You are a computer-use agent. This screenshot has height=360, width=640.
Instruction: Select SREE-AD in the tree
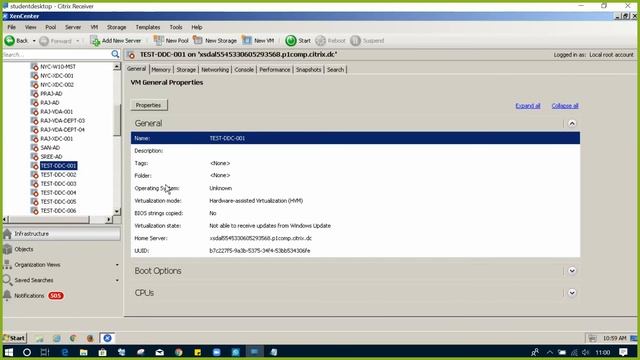click(51, 157)
